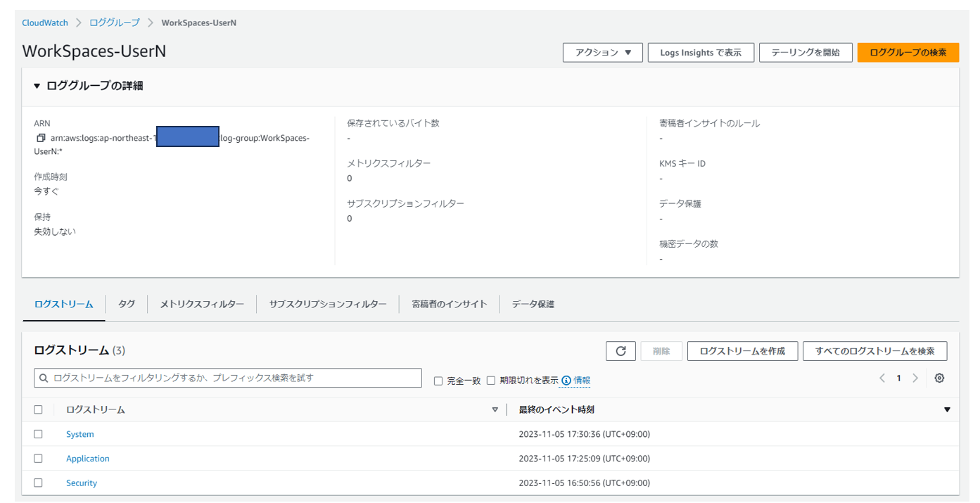Open メトリクスフィルター tab
Screen dimensions: 980x503
pos(202,304)
